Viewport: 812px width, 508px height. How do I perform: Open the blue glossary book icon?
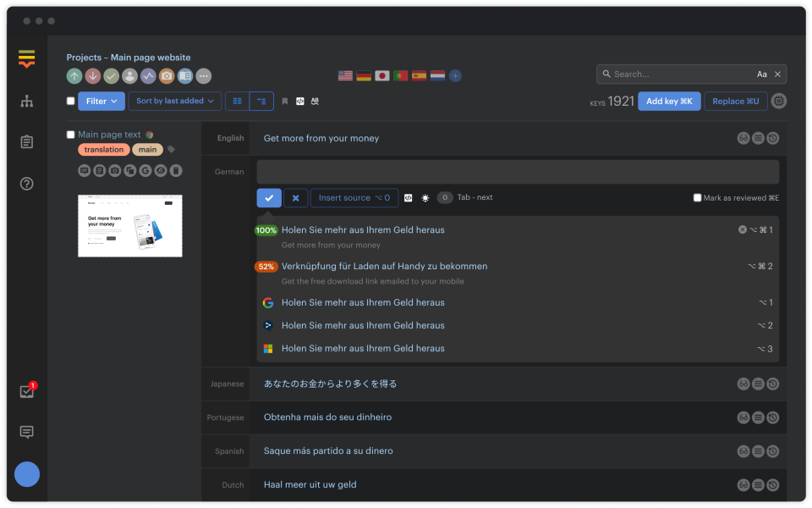coord(185,76)
